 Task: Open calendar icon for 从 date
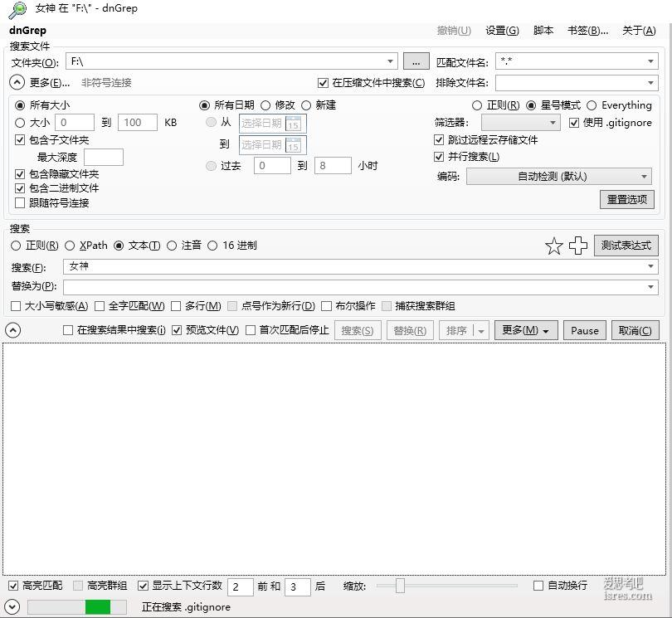click(x=294, y=124)
